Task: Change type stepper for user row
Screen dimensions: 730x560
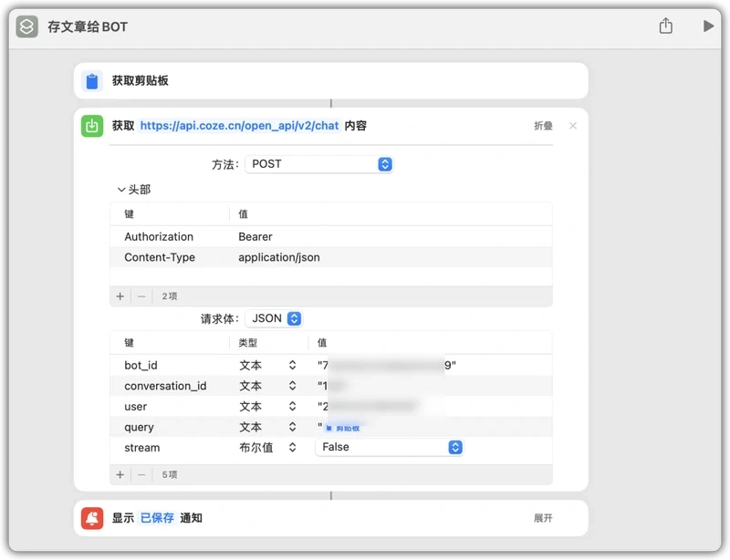Action: (x=292, y=407)
